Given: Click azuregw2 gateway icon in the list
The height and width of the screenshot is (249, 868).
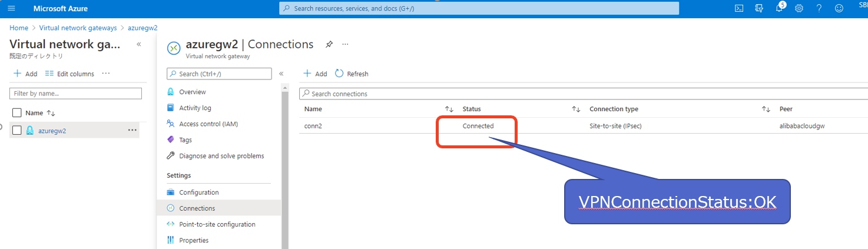Looking at the screenshot, I should [x=30, y=130].
